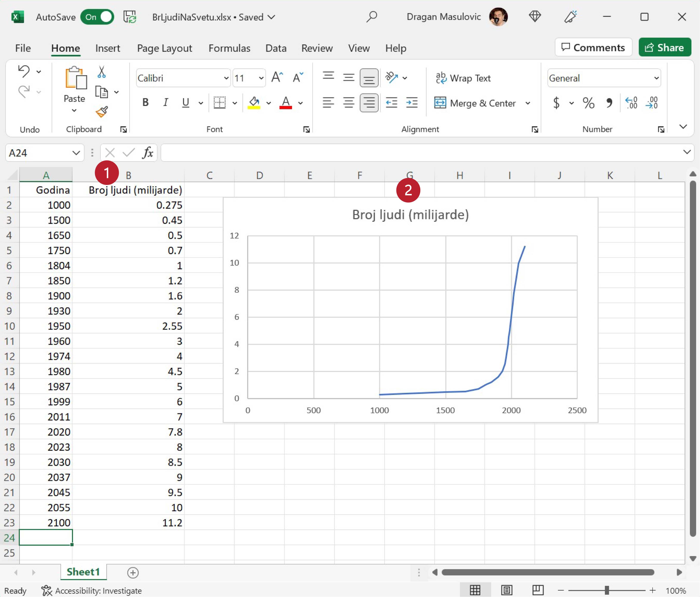
Task: Expand the Merge & Center options arrow
Action: point(528,103)
